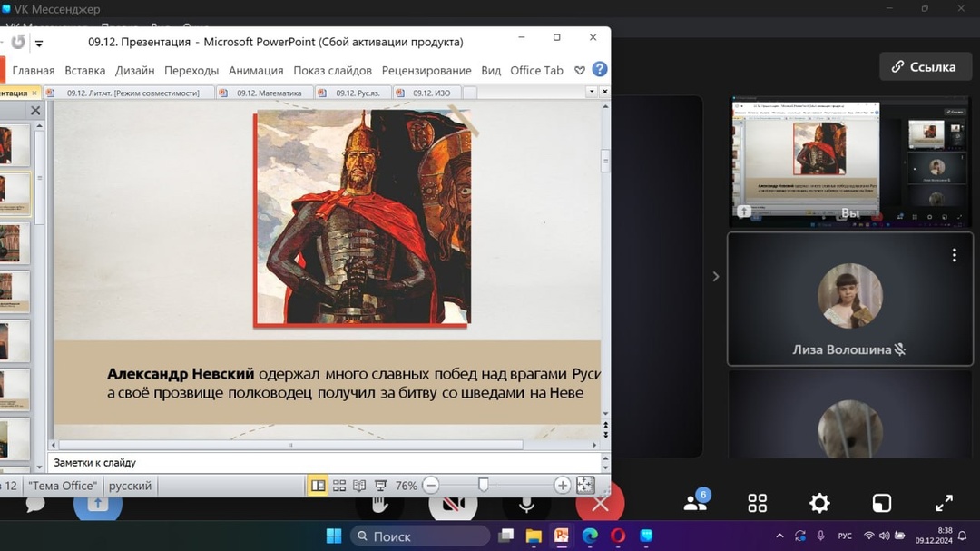Open PowerPoint help with the question mark
980x551 pixels.
[x=600, y=69]
